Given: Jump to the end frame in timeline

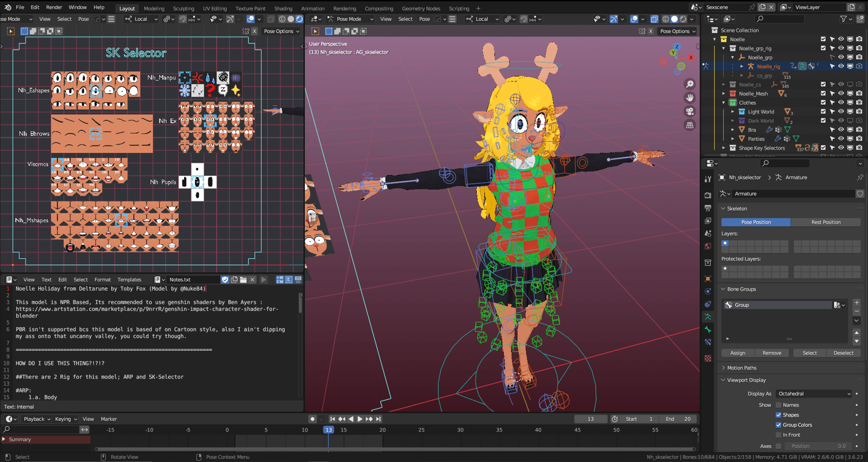Looking at the screenshot, I should tap(378, 419).
